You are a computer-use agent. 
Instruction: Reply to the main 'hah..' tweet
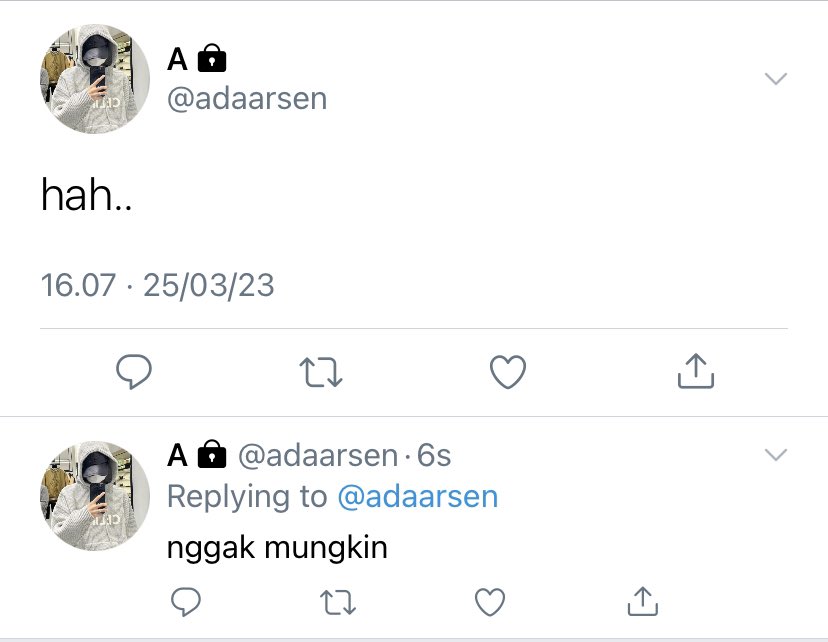point(134,372)
